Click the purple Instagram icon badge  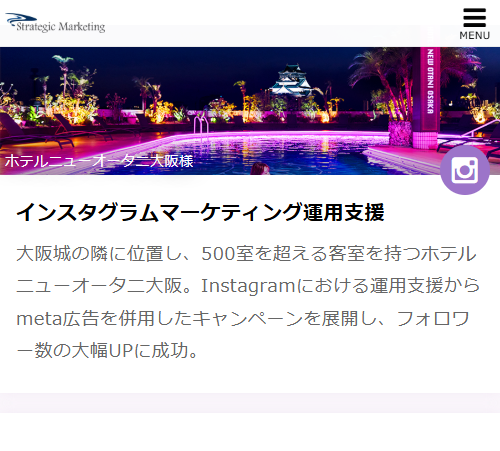pyautogui.click(x=465, y=170)
